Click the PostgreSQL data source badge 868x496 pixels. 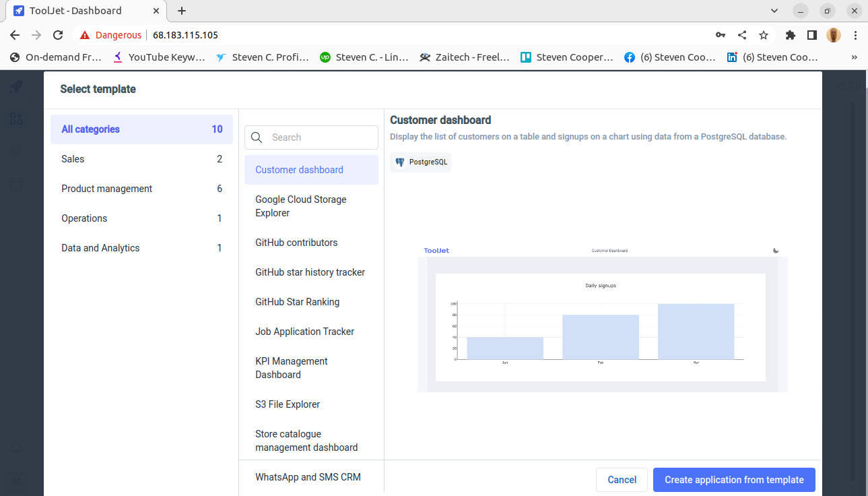[x=421, y=162]
